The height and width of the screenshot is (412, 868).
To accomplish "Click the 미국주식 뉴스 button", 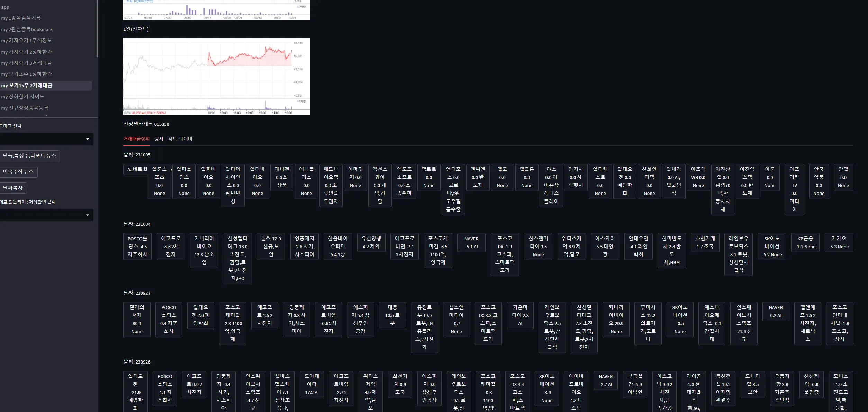I will 18,172.
